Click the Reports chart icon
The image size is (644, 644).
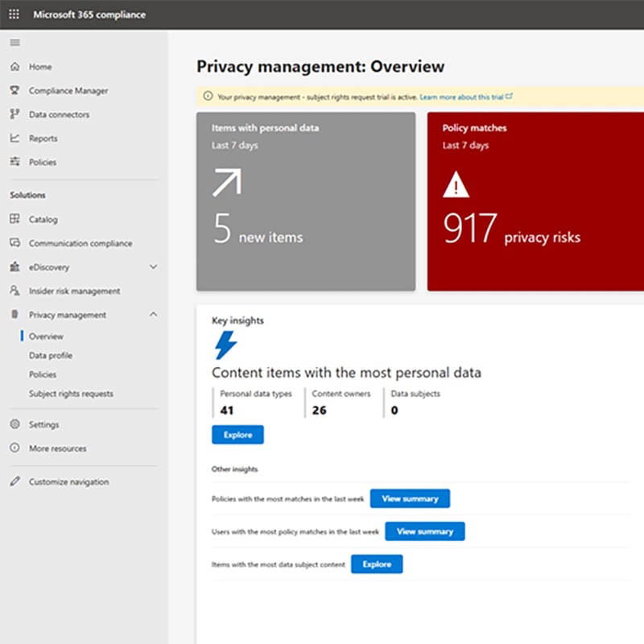(14, 138)
